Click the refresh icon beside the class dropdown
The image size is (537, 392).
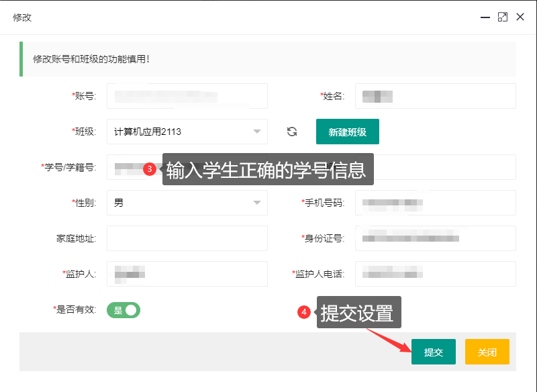click(x=292, y=132)
